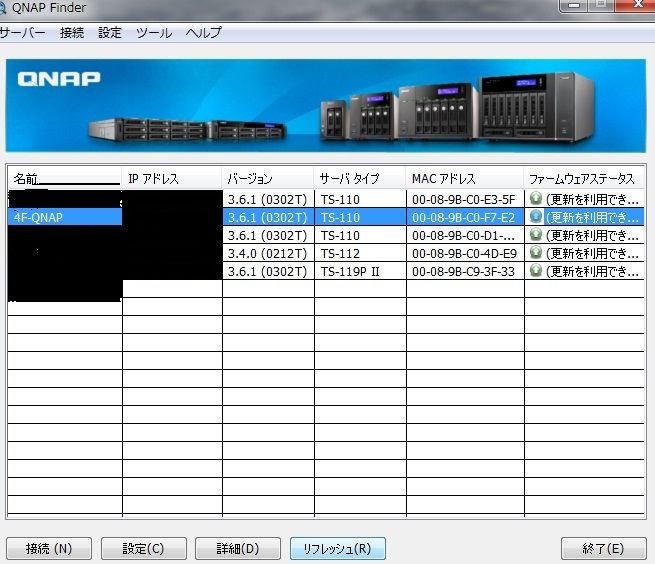655x564 pixels.
Task: Select MAC address 00-08-9B-C0-4D-E9
Action: (x=464, y=253)
